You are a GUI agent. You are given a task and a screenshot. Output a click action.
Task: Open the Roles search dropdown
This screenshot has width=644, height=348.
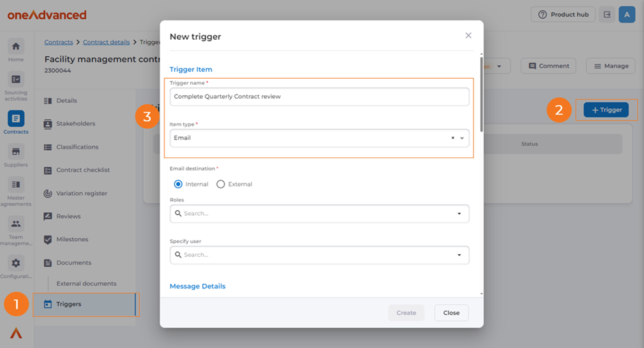pos(459,214)
